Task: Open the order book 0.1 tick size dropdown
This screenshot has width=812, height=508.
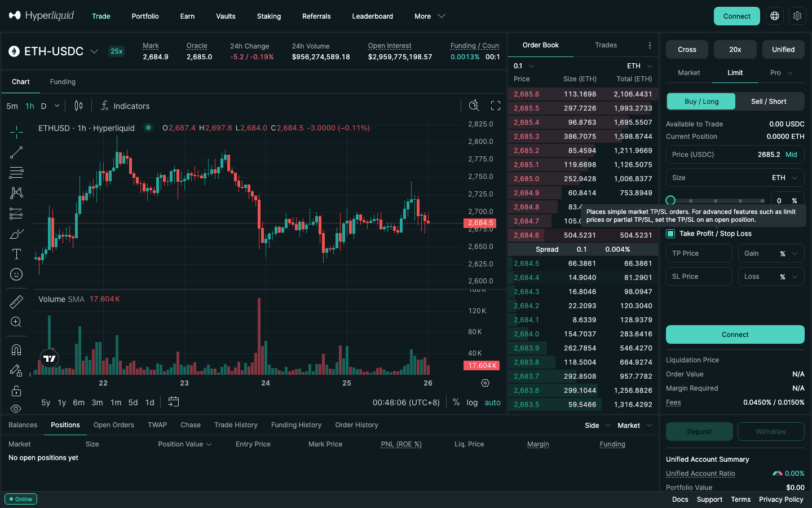Action: 524,66
